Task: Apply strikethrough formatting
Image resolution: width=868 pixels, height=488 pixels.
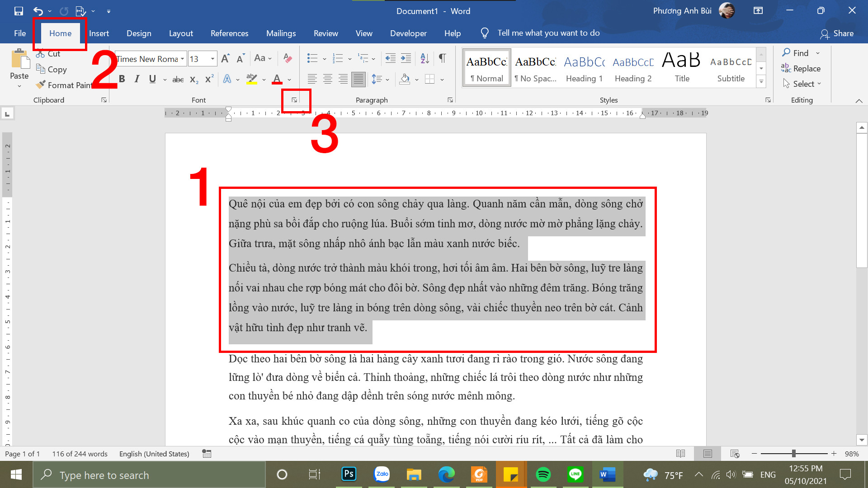Action: (178, 79)
